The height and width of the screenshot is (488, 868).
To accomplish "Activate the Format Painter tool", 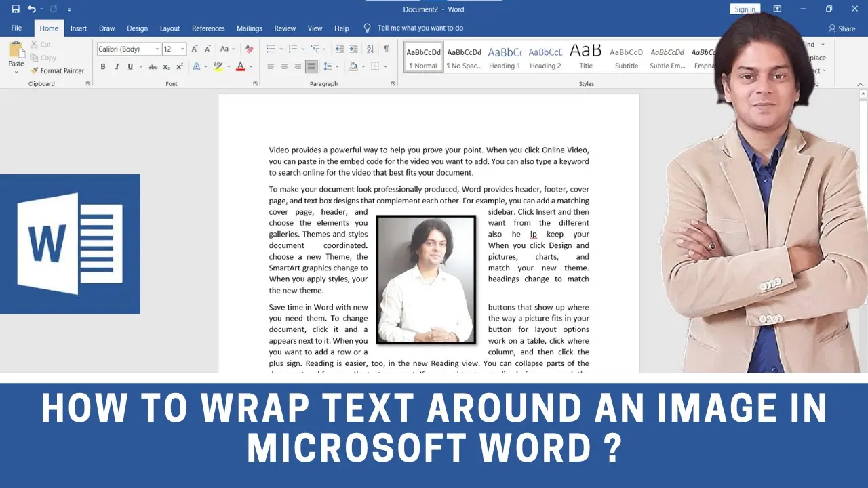I will [57, 70].
